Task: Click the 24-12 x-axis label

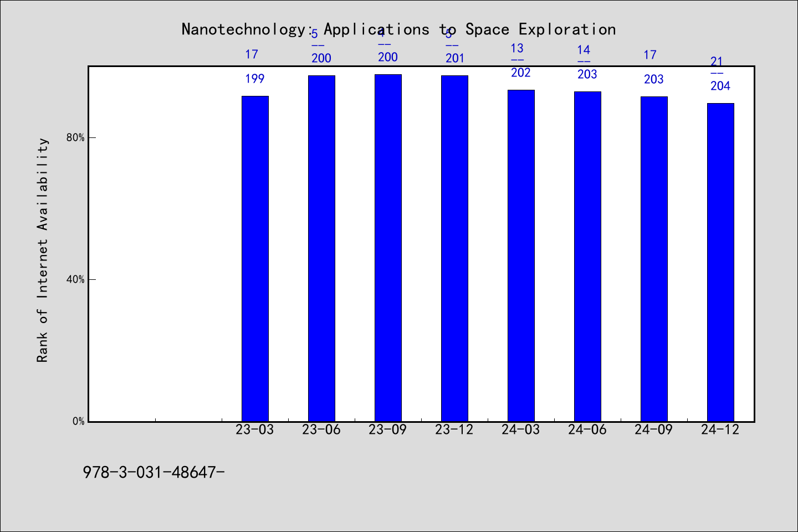Action: pos(720,429)
